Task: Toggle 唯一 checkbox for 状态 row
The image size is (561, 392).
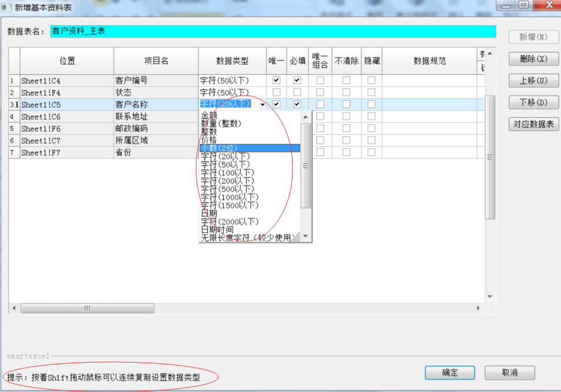Action: (276, 92)
